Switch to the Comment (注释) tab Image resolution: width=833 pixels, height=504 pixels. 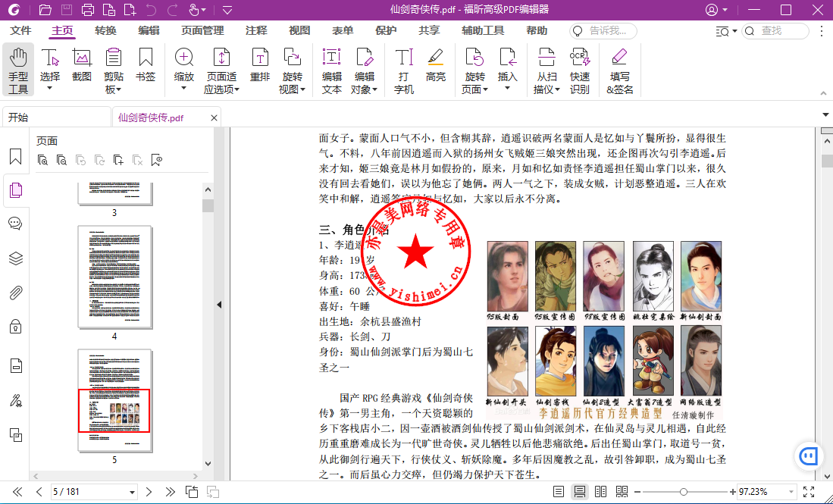coord(256,31)
